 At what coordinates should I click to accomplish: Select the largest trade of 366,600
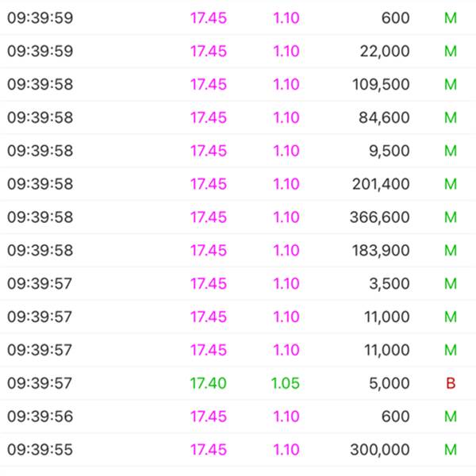tap(380, 217)
